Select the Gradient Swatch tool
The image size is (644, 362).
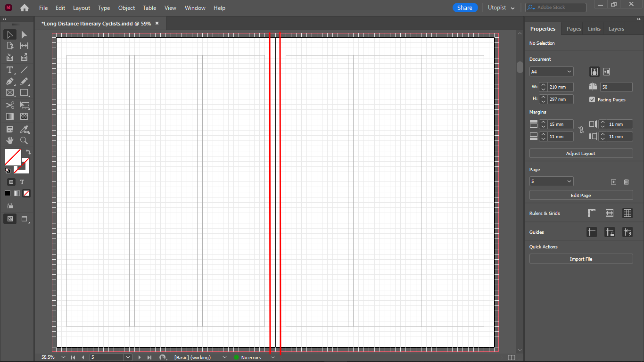(x=9, y=116)
